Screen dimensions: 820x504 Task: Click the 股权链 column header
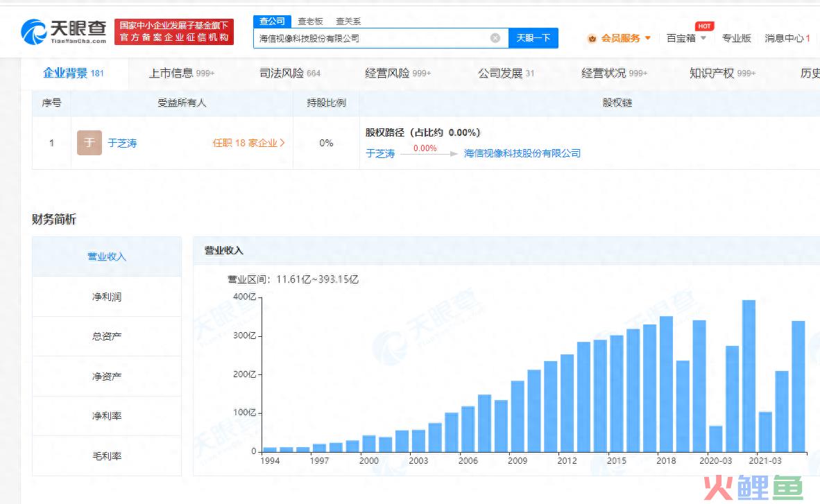pos(617,103)
